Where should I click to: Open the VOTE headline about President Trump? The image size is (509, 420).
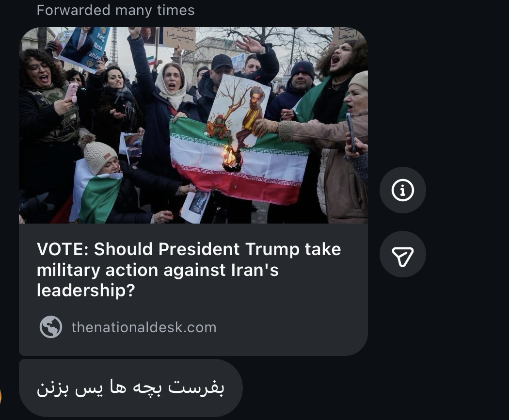point(189,270)
